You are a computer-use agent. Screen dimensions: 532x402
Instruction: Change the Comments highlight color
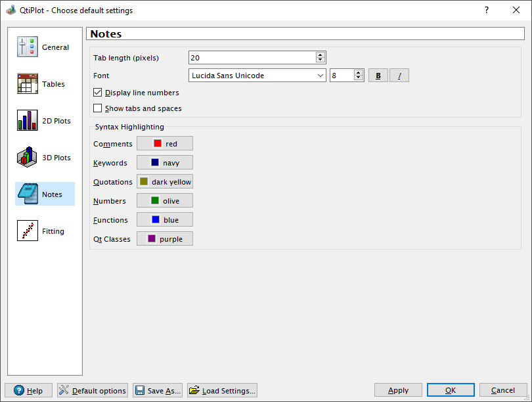click(x=164, y=143)
